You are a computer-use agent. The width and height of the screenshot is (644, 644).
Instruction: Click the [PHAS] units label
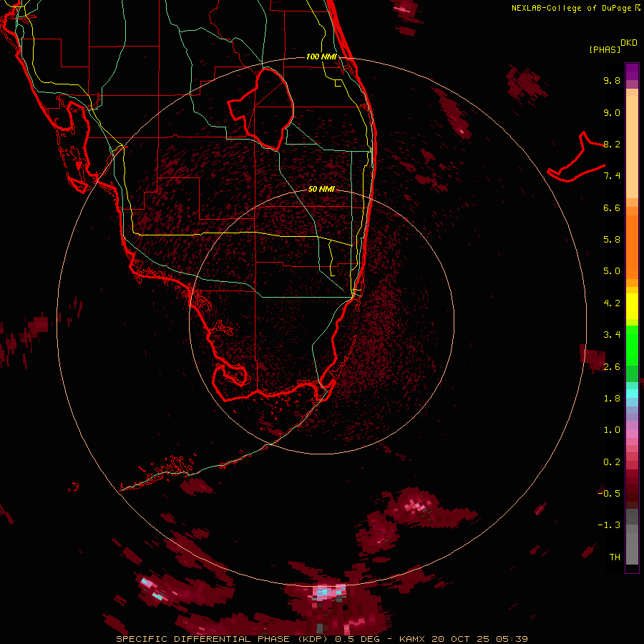coord(605,50)
